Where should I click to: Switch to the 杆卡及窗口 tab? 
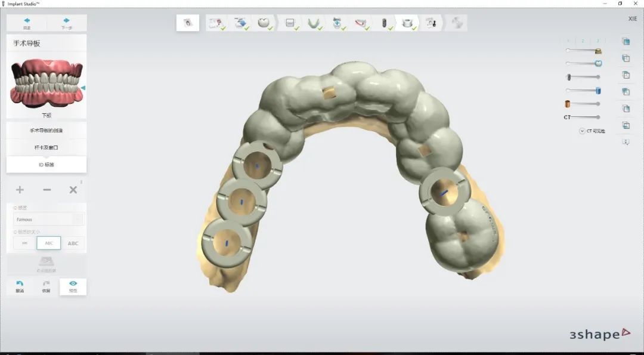[47, 147]
